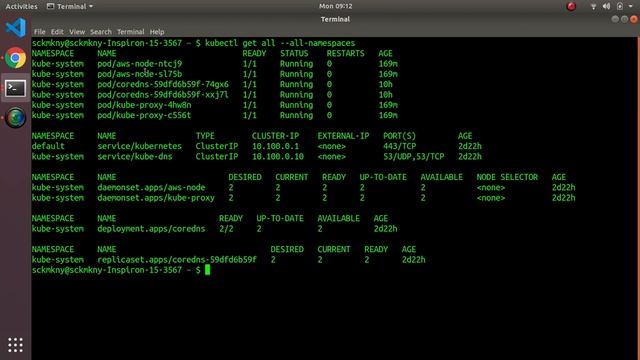
Task: Open the View menu
Action: [77, 32]
